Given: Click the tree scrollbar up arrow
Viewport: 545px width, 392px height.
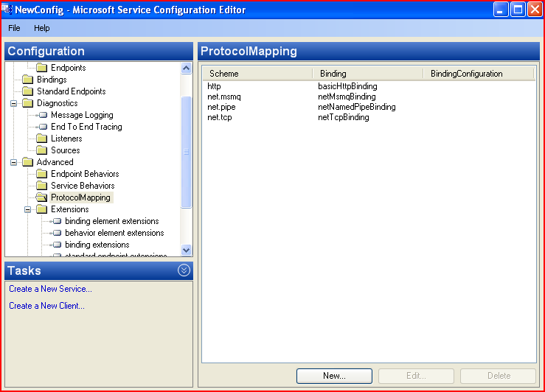Looking at the screenshot, I should pos(187,69).
